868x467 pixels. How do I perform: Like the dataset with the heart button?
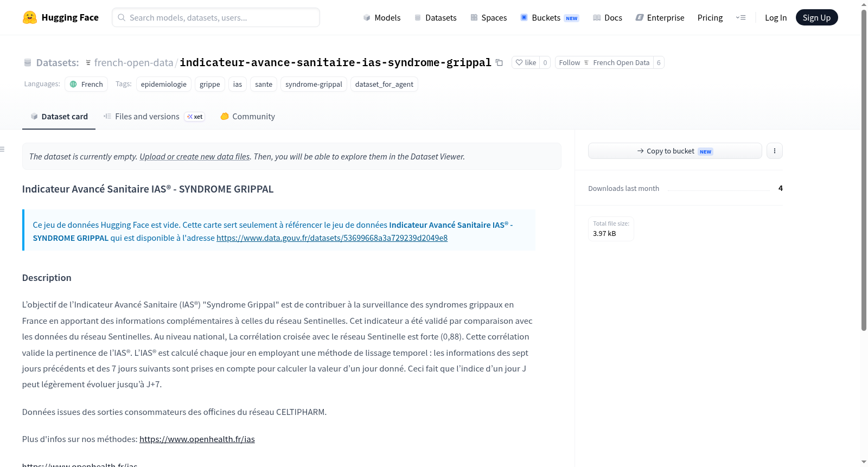[526, 62]
